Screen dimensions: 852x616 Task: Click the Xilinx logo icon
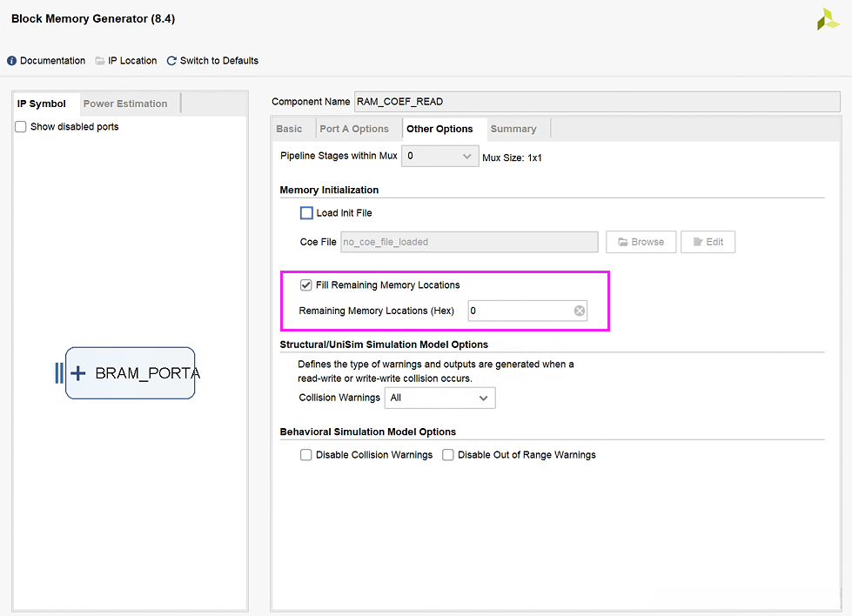click(x=828, y=20)
